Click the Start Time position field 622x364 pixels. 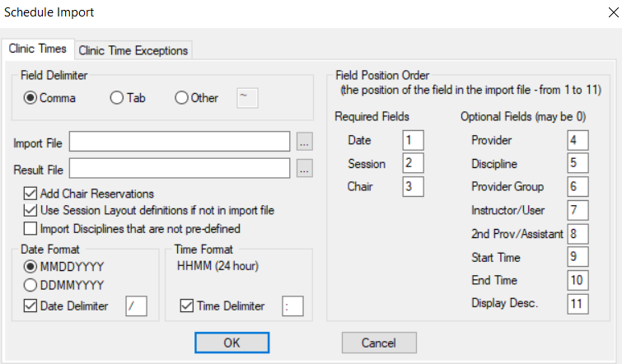(578, 258)
